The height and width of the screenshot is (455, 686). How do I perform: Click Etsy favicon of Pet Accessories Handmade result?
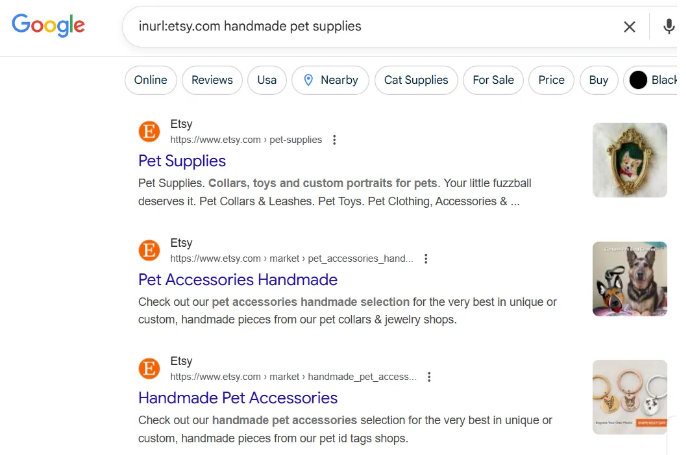(x=149, y=250)
